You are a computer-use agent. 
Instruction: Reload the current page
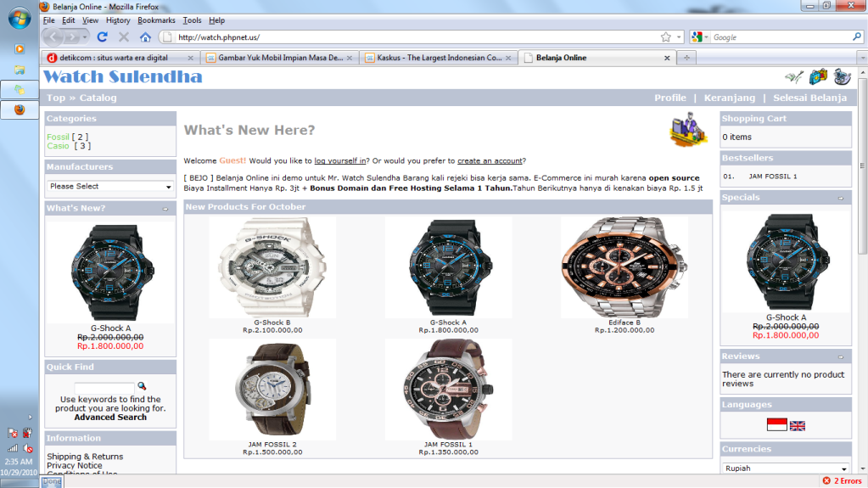pos(103,37)
